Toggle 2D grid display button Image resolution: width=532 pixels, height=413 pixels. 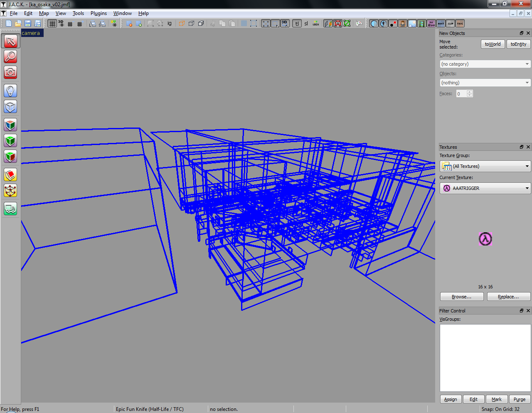click(52, 24)
